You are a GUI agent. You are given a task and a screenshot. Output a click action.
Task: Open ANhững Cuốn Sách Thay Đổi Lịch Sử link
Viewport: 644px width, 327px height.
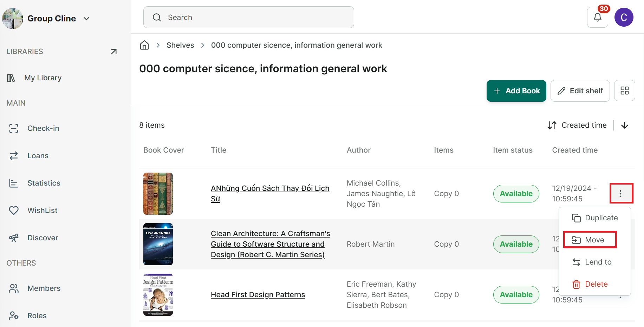[x=270, y=194]
